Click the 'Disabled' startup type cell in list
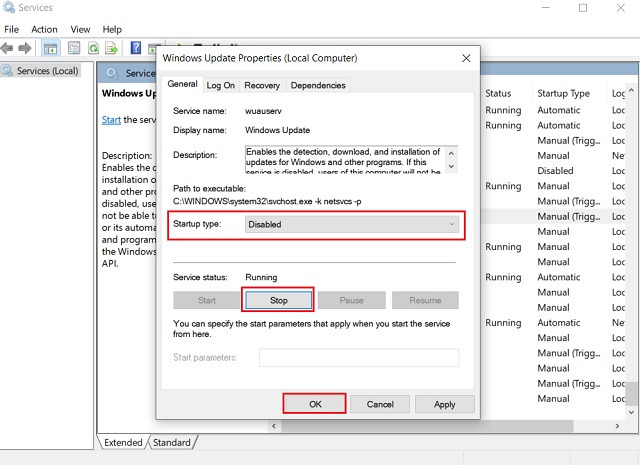Screen dimensions: 640x465 555,171
